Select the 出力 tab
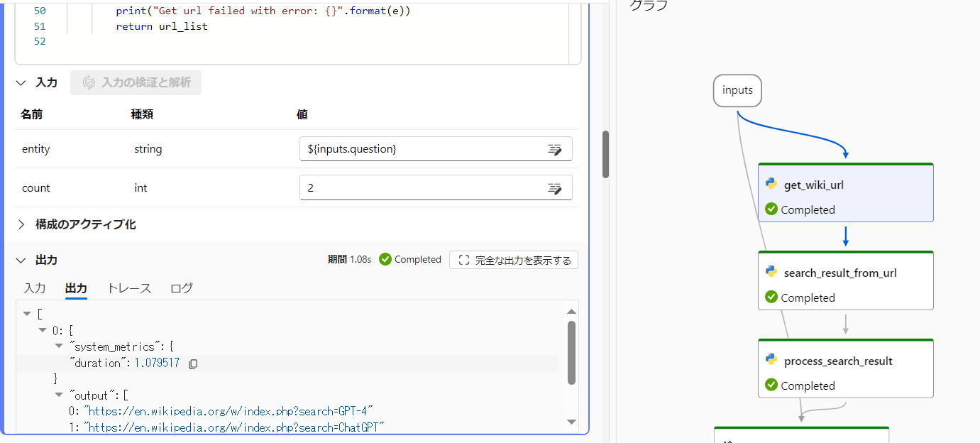The image size is (980, 443). [x=76, y=288]
